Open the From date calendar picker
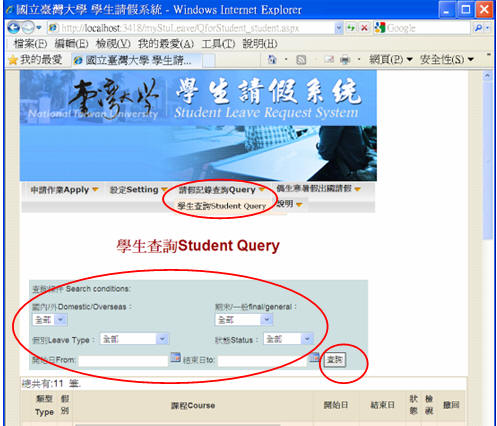The image size is (497, 426). pyautogui.click(x=175, y=357)
